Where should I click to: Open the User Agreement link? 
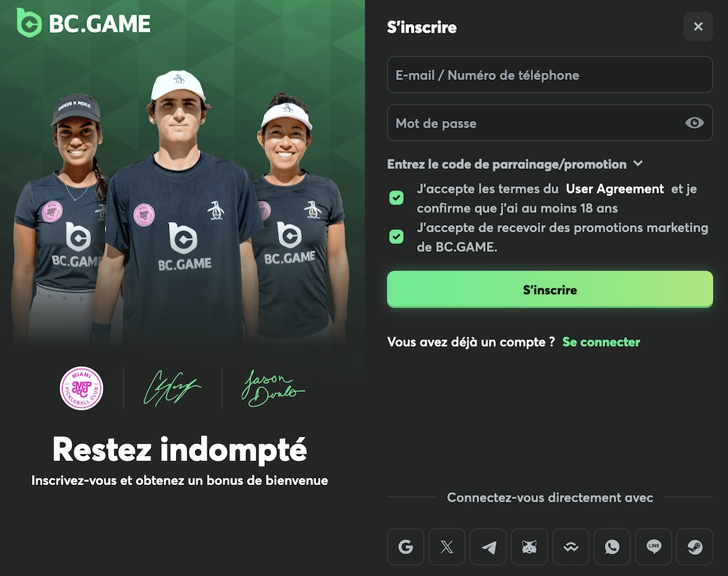[614, 189]
